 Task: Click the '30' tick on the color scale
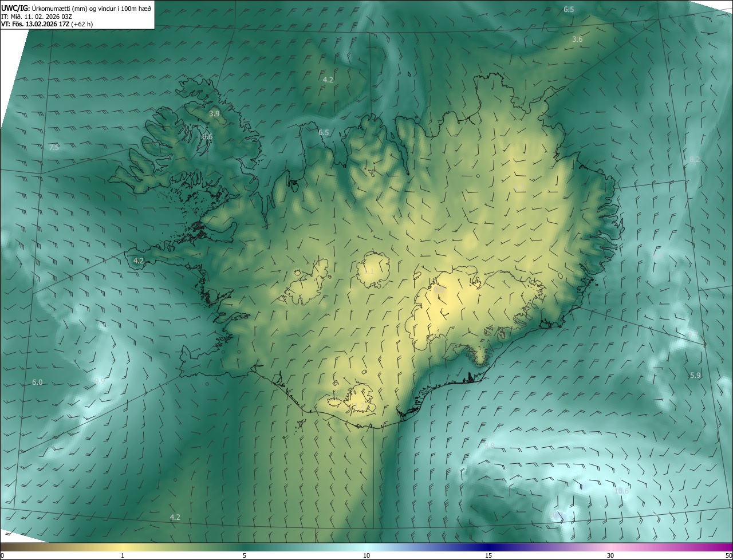point(610,555)
